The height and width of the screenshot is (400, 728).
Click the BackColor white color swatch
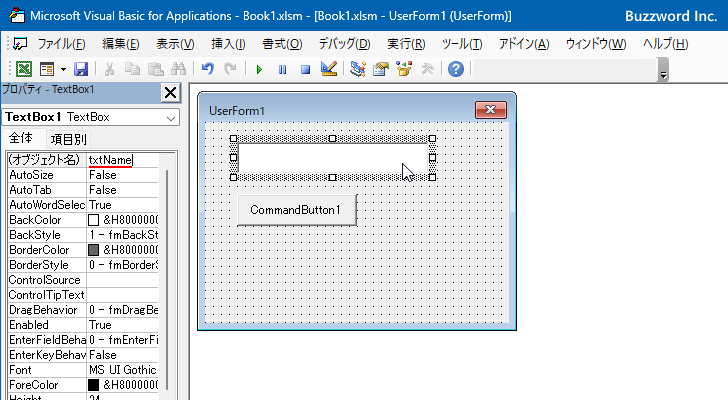pyautogui.click(x=93, y=220)
